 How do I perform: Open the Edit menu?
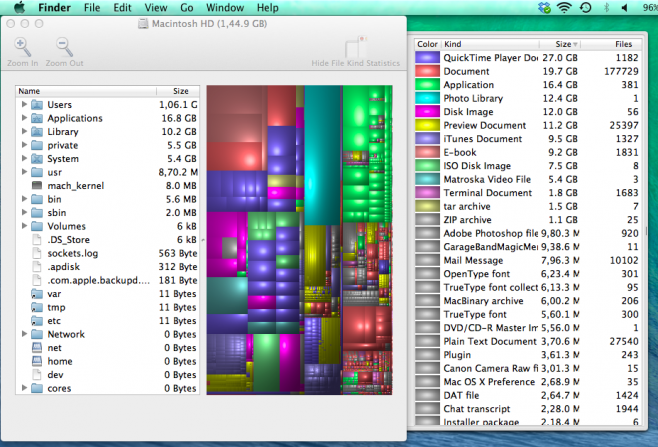pyautogui.click(x=122, y=8)
